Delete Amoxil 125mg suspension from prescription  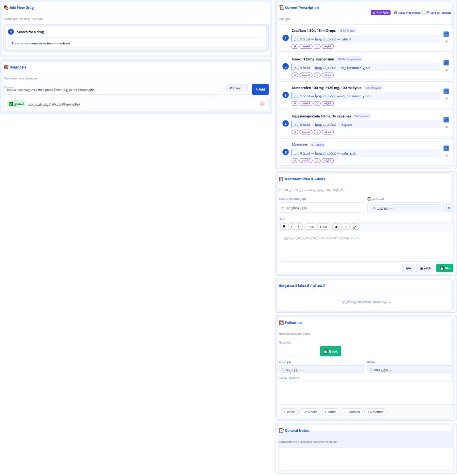(447, 70)
